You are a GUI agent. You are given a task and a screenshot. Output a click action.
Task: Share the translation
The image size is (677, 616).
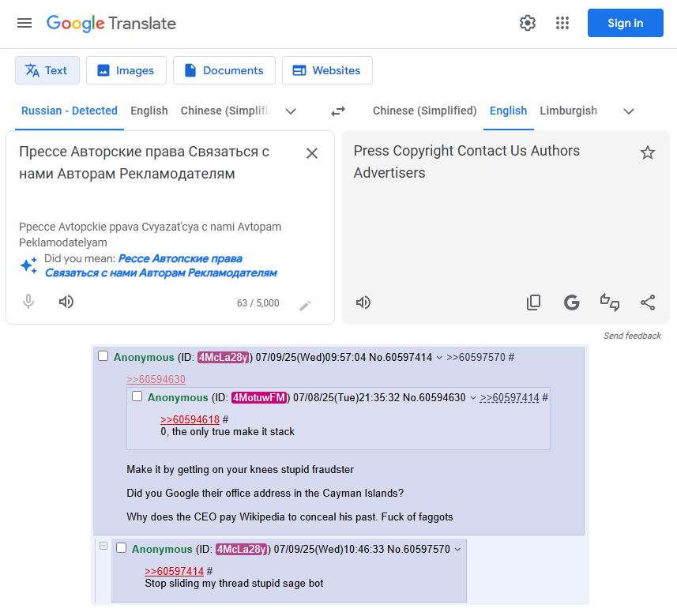[x=648, y=302]
